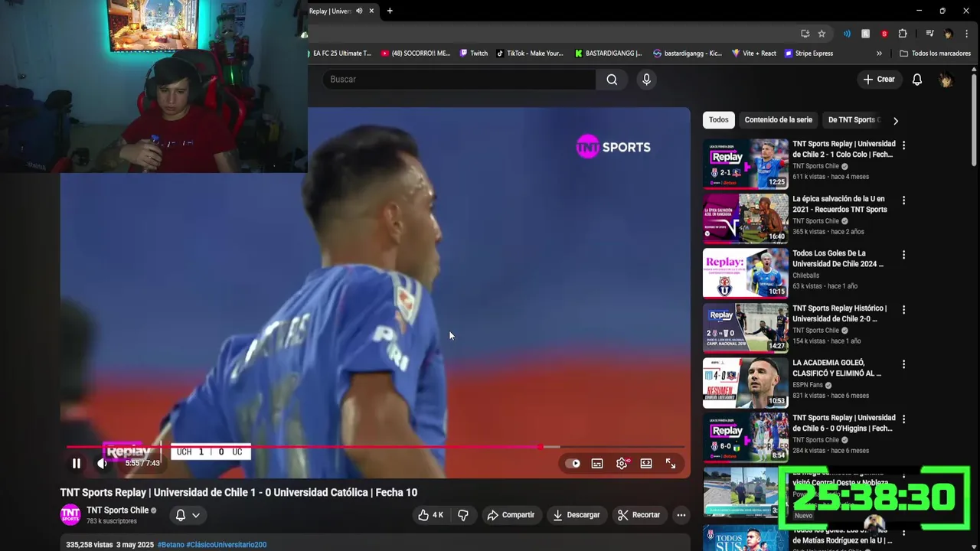Click the Recortar clip button

tap(639, 515)
